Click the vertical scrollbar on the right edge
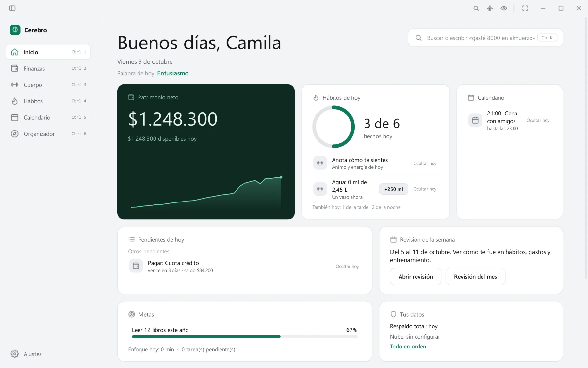The height and width of the screenshot is (368, 588). (586, 149)
